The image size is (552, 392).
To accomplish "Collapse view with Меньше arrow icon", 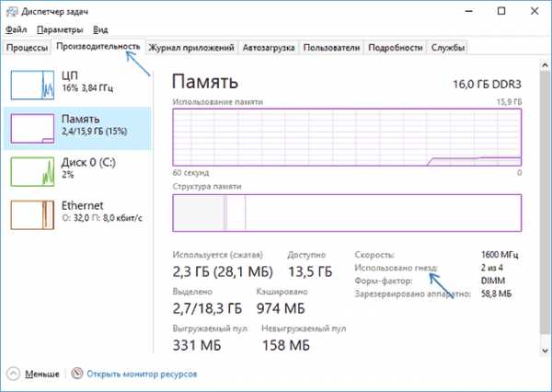I will pos(13,374).
